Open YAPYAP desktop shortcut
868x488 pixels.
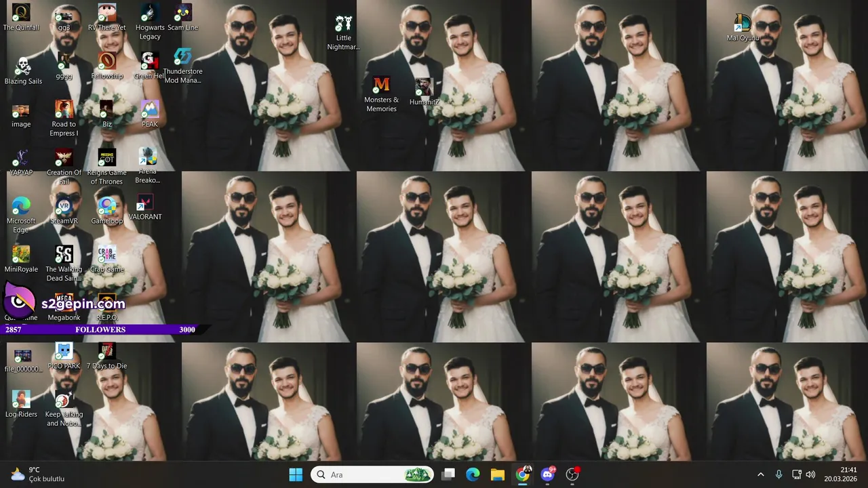(21, 163)
